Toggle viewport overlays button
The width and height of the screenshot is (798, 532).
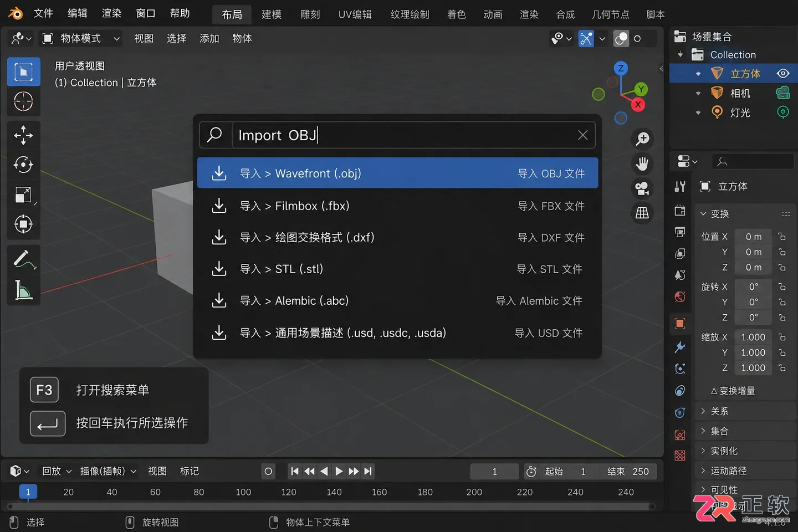(621, 38)
